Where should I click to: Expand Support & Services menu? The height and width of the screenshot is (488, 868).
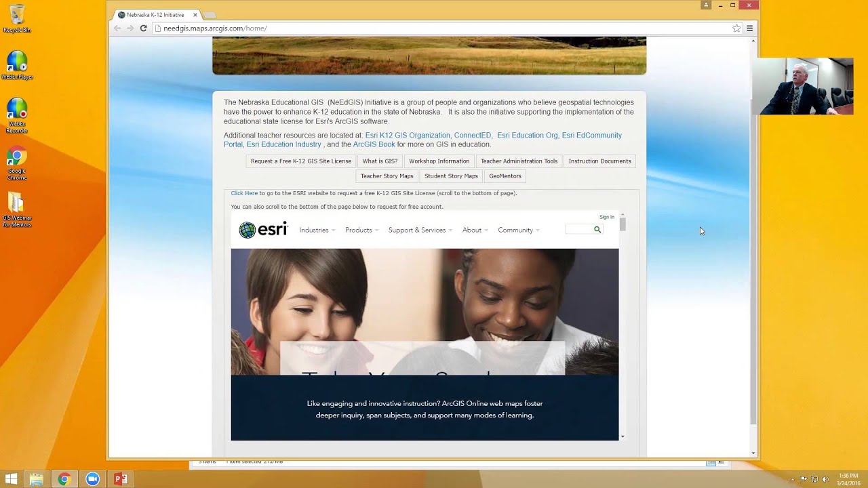[x=420, y=230]
